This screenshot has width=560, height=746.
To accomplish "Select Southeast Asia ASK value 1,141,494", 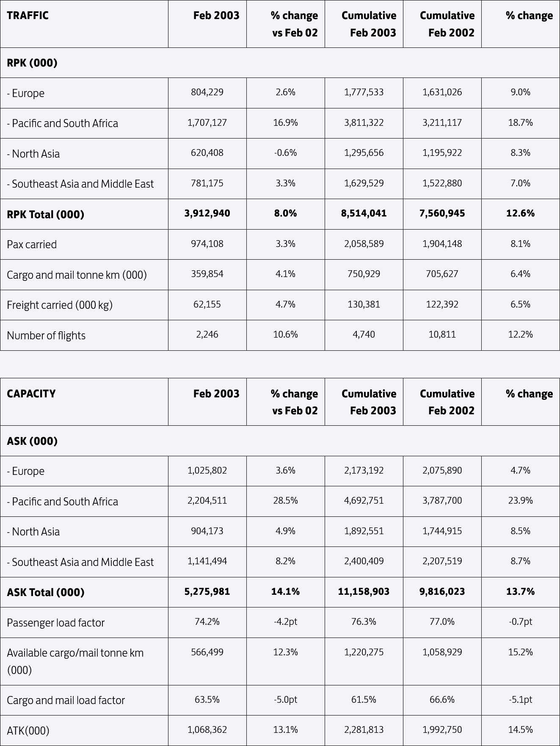I will pyautogui.click(x=207, y=561).
